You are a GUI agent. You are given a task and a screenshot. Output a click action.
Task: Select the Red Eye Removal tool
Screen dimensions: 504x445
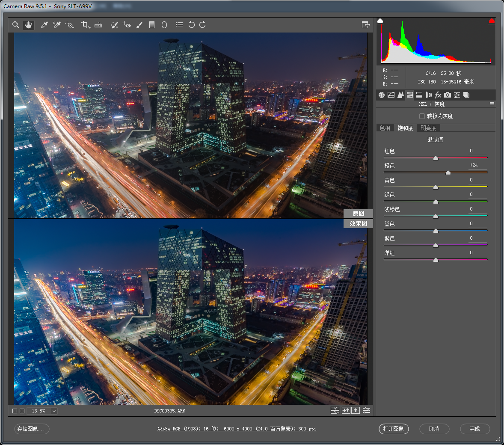tap(127, 25)
